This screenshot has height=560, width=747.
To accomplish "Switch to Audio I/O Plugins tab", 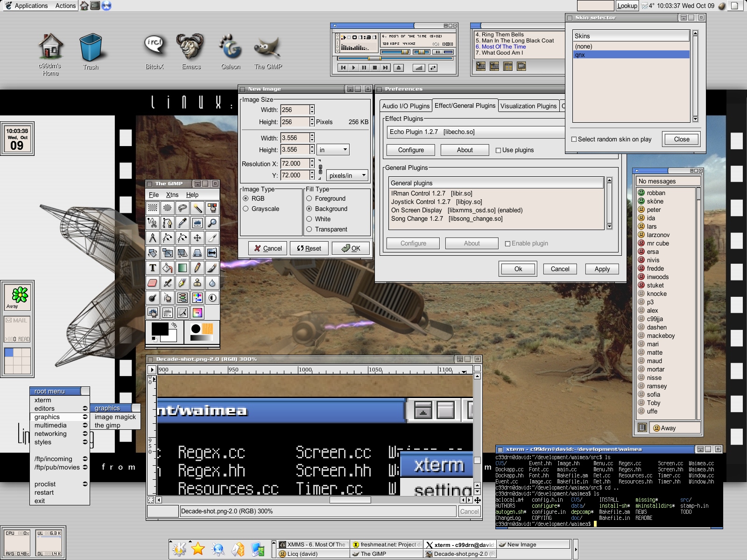I will pyautogui.click(x=406, y=106).
